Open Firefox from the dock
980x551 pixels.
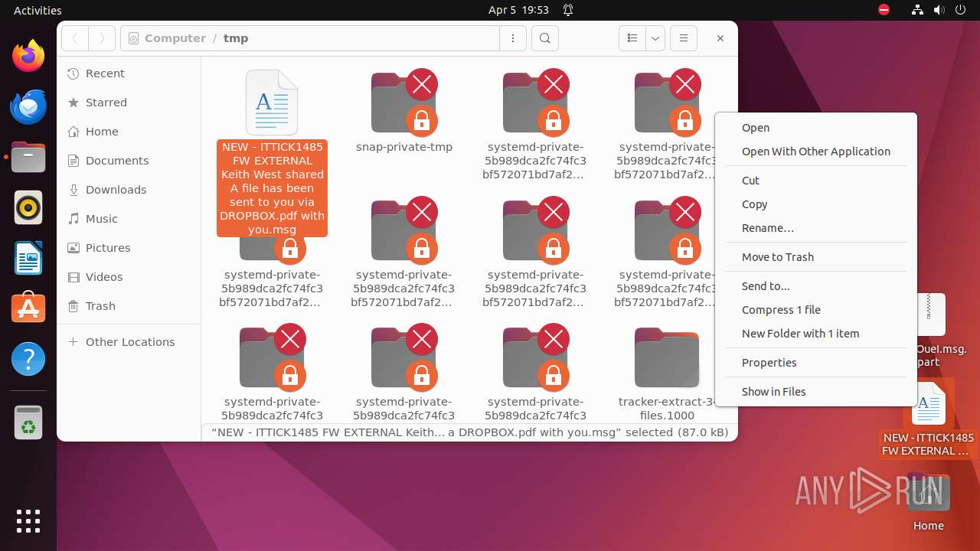(x=28, y=56)
